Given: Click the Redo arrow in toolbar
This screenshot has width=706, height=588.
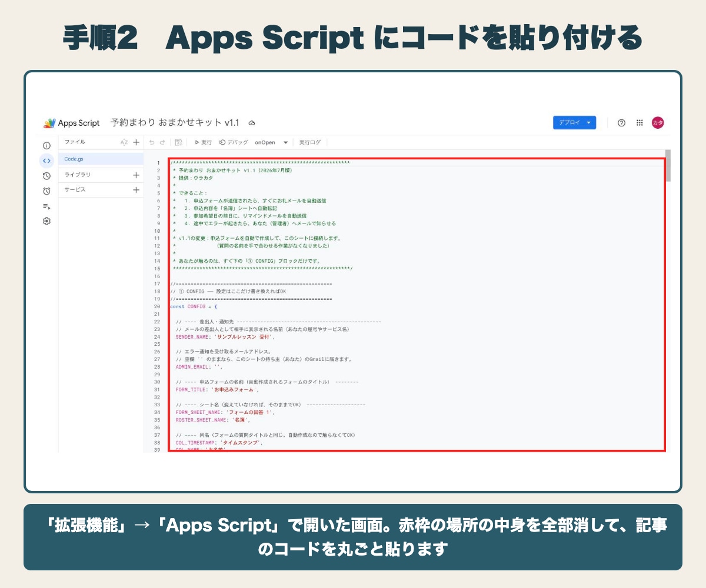Looking at the screenshot, I should pos(162,142).
